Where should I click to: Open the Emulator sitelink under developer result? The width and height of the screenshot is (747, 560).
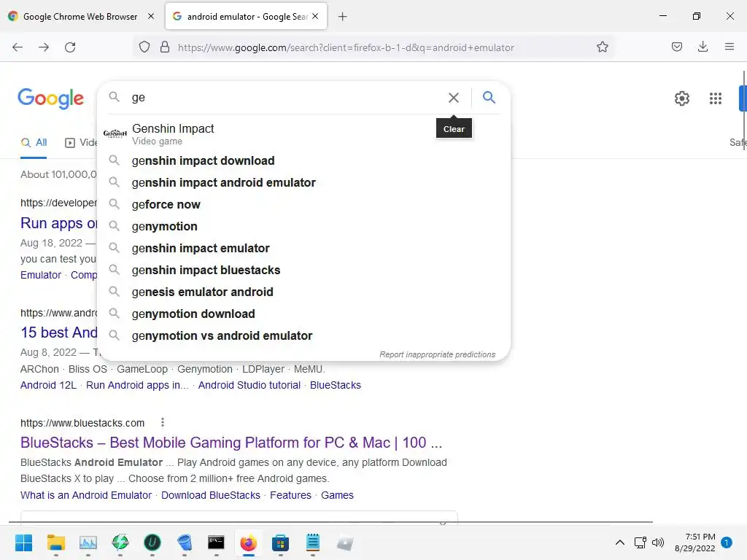(41, 275)
